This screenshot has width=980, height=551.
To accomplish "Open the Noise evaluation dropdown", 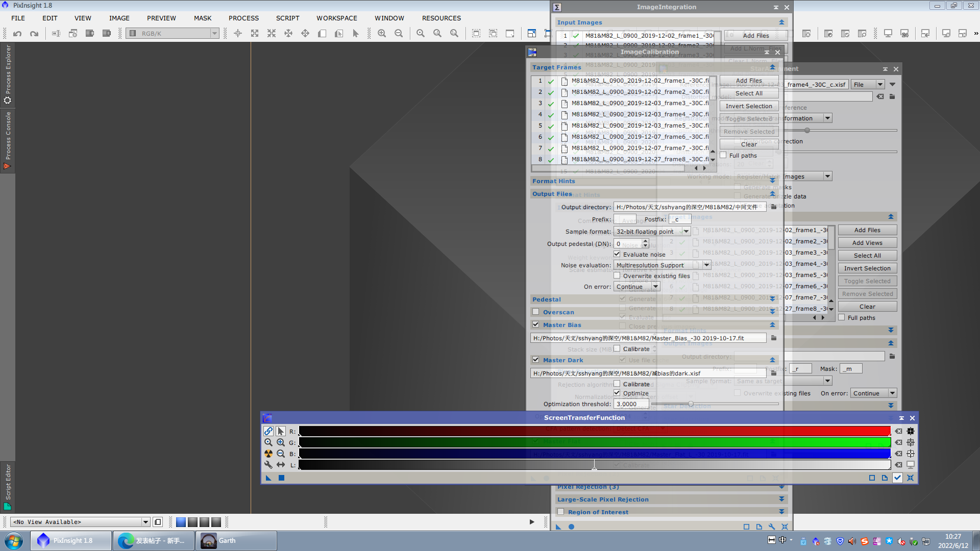I will (x=663, y=265).
